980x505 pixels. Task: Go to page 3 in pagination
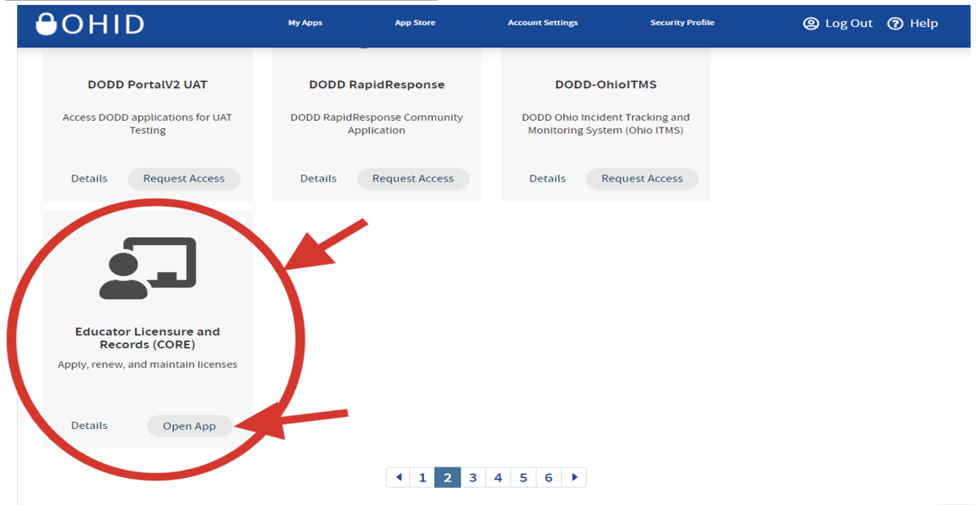pyautogui.click(x=473, y=477)
